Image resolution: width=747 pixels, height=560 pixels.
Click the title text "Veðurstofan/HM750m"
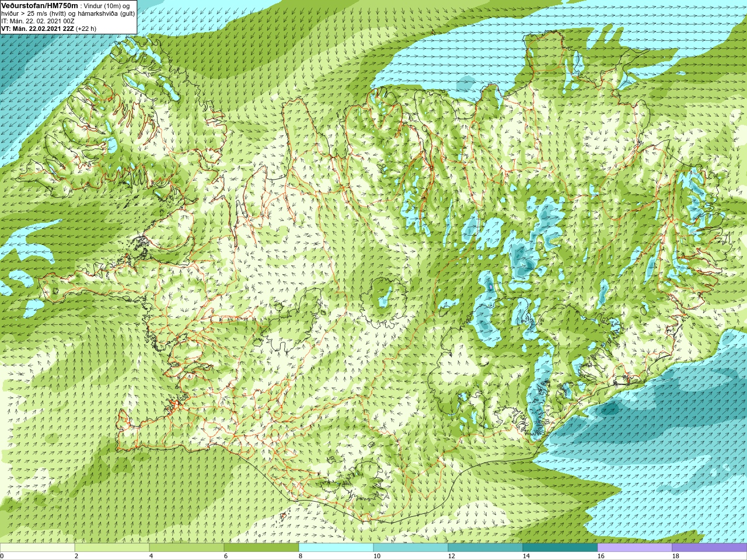(x=40, y=5)
